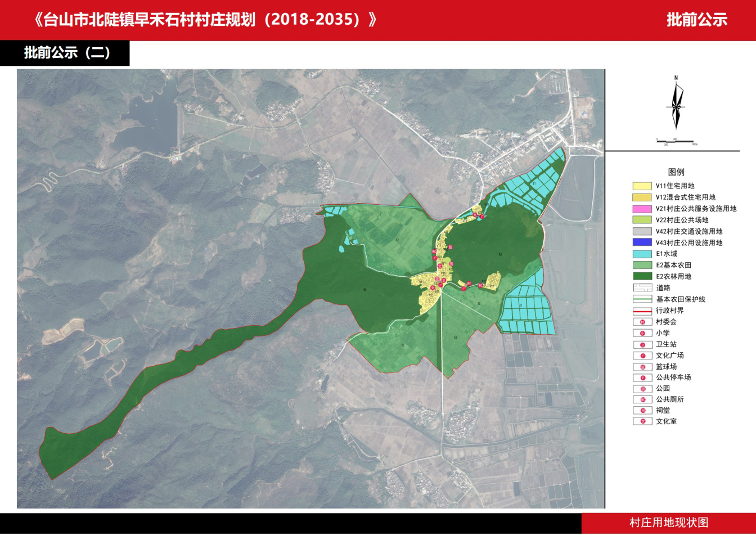This screenshot has height=535, width=756.
Task: Click the 公共停车场 legend icon
Action: (x=642, y=377)
